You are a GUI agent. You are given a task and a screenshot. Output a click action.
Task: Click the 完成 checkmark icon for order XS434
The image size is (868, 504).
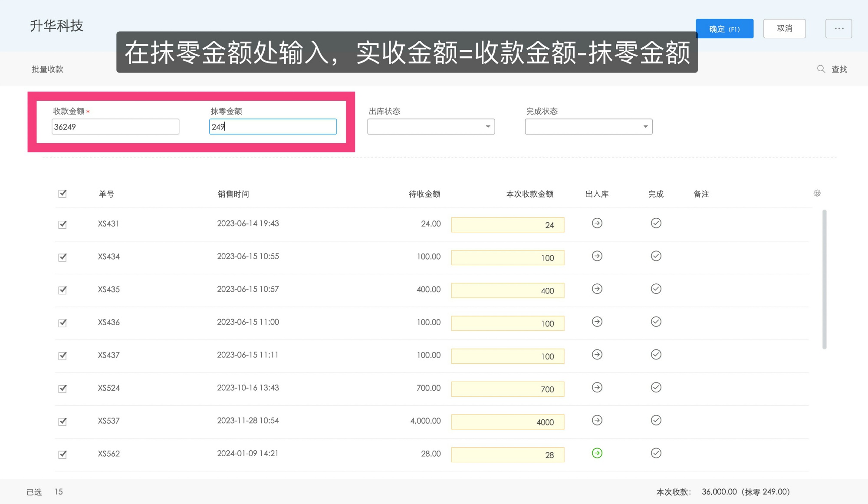(x=656, y=256)
